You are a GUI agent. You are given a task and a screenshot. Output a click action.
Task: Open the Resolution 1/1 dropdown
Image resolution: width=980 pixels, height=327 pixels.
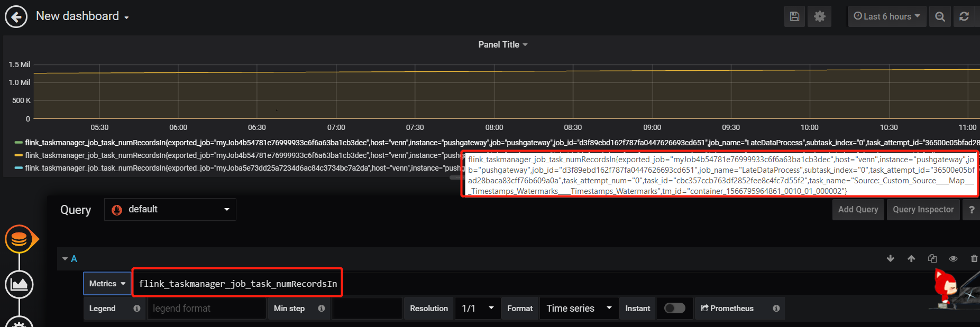478,309
